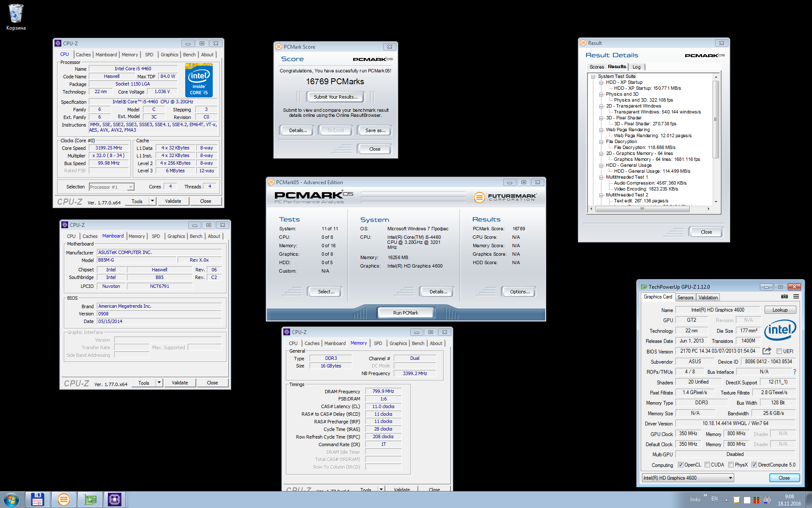Open SPD tab in CPU-Z Memory window
Viewport: 812px width, 508px height.
point(378,343)
